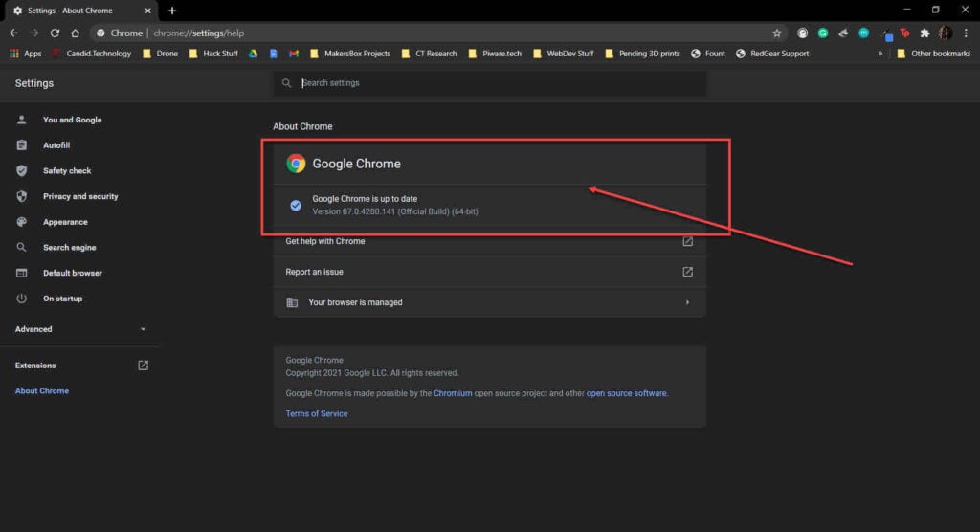The image size is (980, 532).
Task: Expand the Advanced settings section
Action: click(x=79, y=329)
